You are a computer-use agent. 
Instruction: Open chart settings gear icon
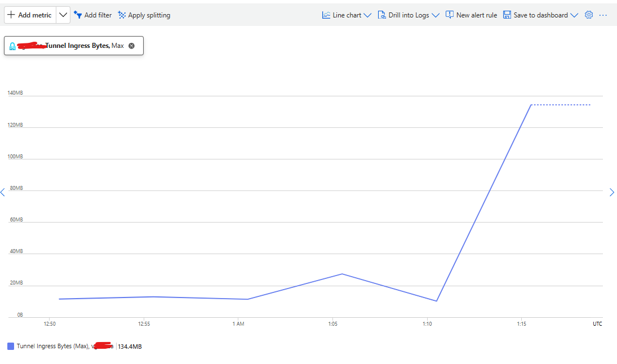click(589, 15)
